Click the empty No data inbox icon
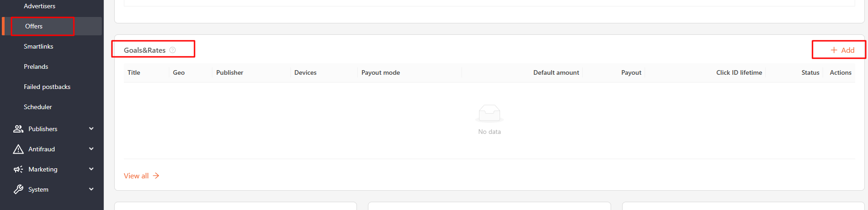This screenshot has height=210, width=868. (x=490, y=113)
